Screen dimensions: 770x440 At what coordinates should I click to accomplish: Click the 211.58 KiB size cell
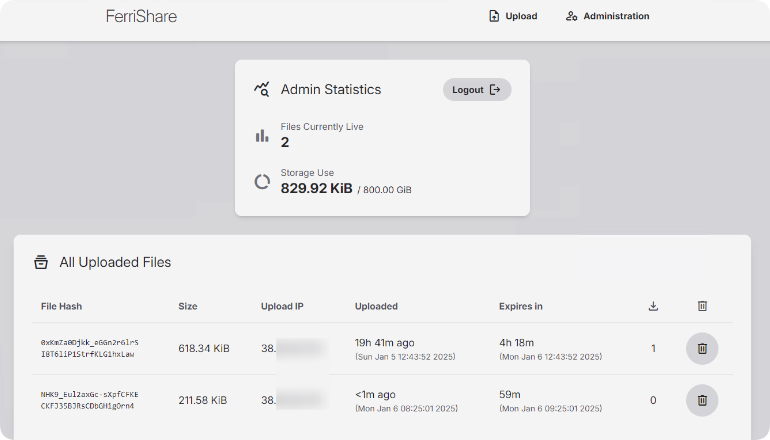point(203,400)
